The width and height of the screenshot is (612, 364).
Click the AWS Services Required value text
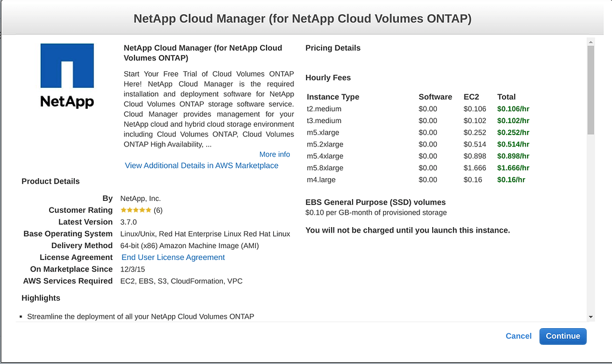[x=181, y=281]
